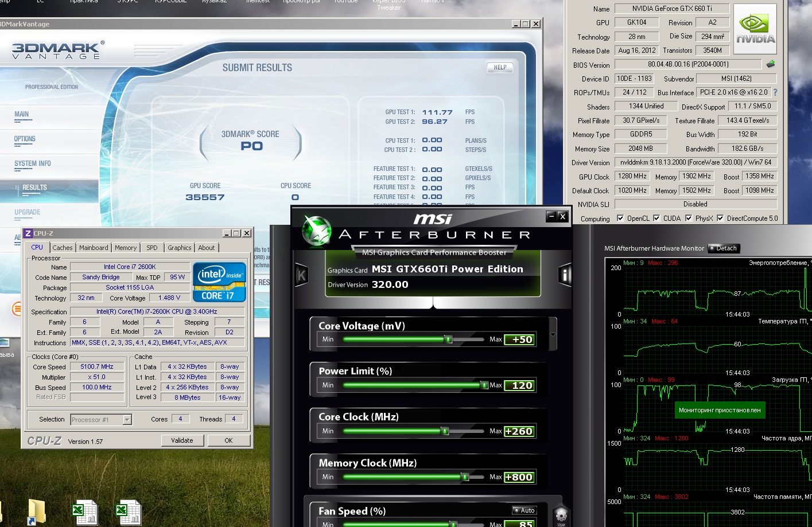Click the GPU-Z BIOS save chip icon

(x=770, y=64)
